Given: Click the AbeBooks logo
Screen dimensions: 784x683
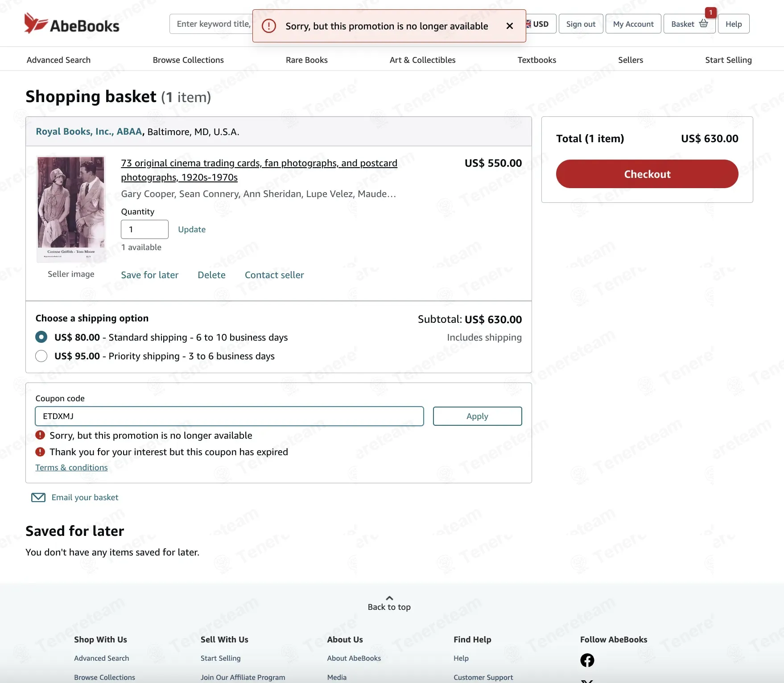Looking at the screenshot, I should point(72,24).
